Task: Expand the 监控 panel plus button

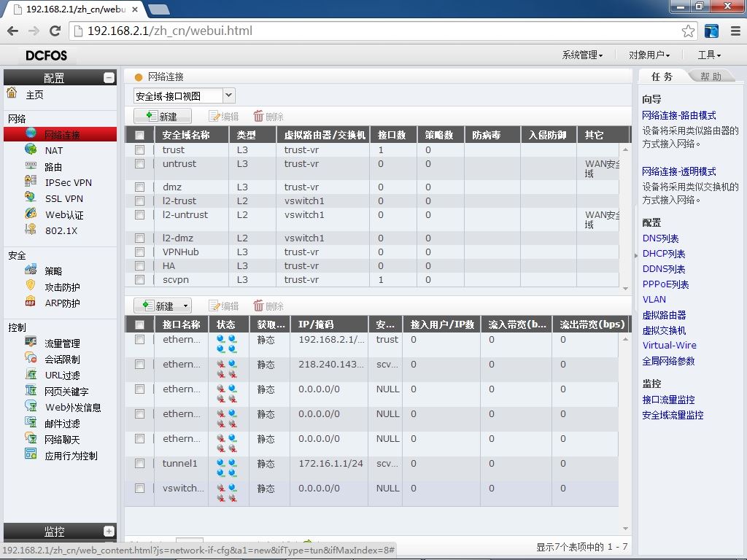Action: [x=109, y=531]
